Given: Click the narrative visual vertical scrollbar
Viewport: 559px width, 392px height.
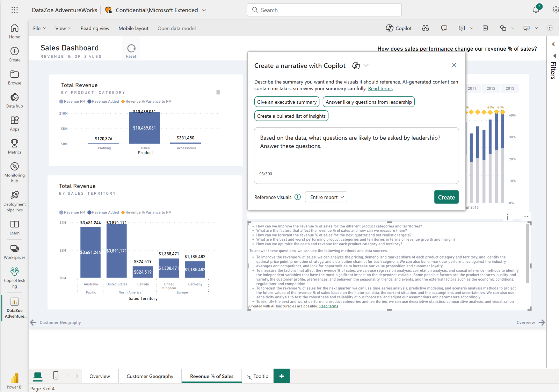Looking at the screenshot, I should (x=527, y=253).
